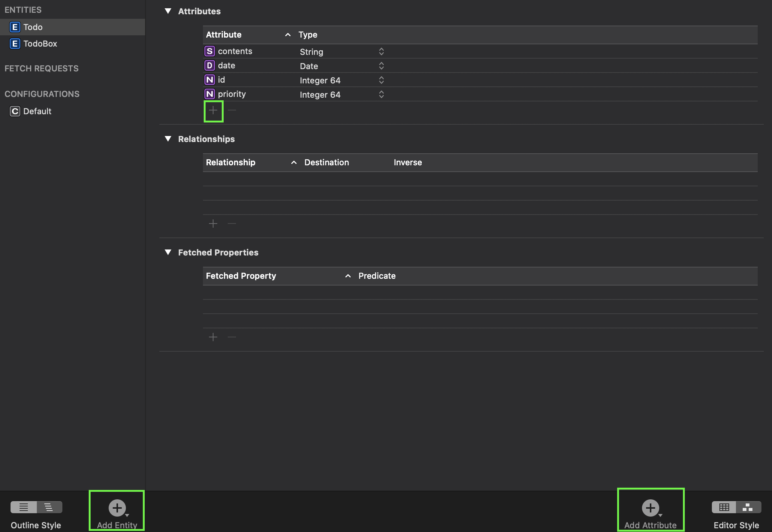Open type dropdown for priority attribute

pos(381,94)
